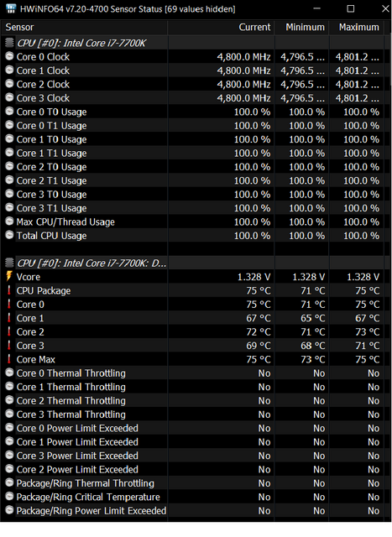This screenshot has width=392, height=537.
Task: Click the icon beside Core 3 T1 Usage
Action: [9, 207]
